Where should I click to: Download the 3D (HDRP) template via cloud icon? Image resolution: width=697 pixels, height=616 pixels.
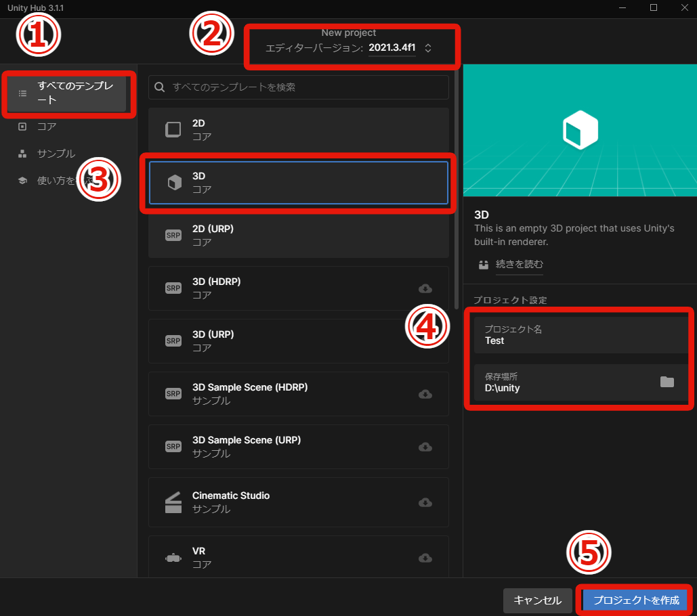pos(425,288)
